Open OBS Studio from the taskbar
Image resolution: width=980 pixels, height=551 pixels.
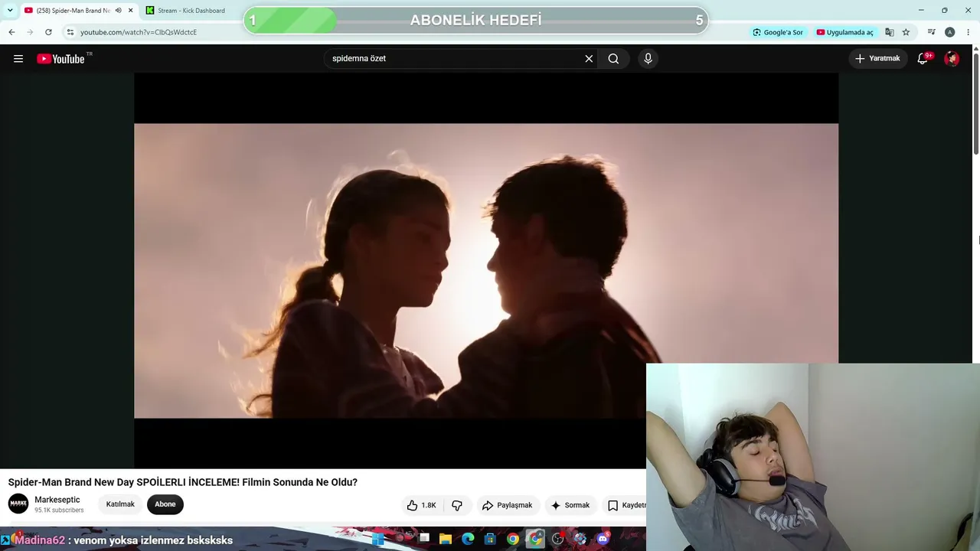[557, 539]
